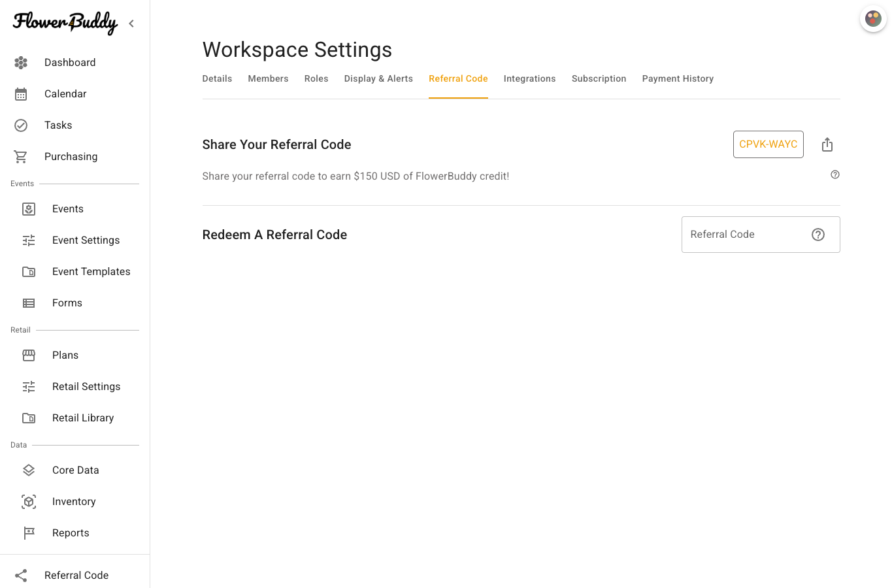Click help icon inside Referral Code field
The height and width of the screenshot is (588, 892).
pos(818,235)
